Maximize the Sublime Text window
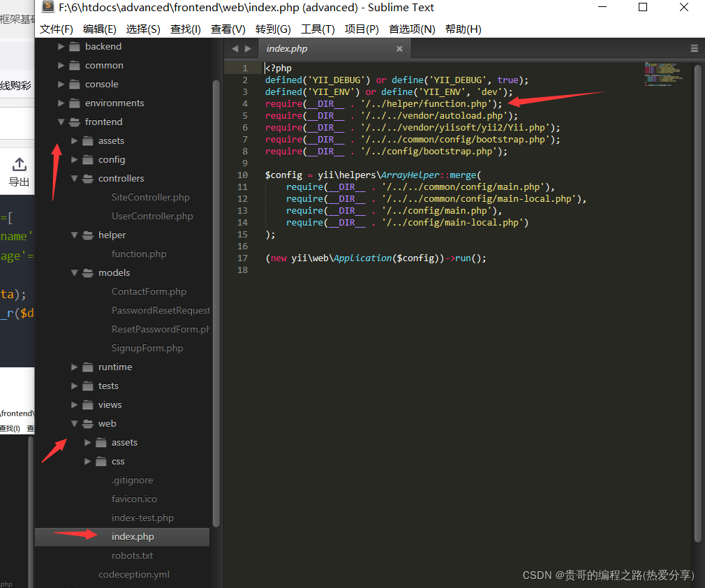This screenshot has height=588, width=705. point(643,7)
